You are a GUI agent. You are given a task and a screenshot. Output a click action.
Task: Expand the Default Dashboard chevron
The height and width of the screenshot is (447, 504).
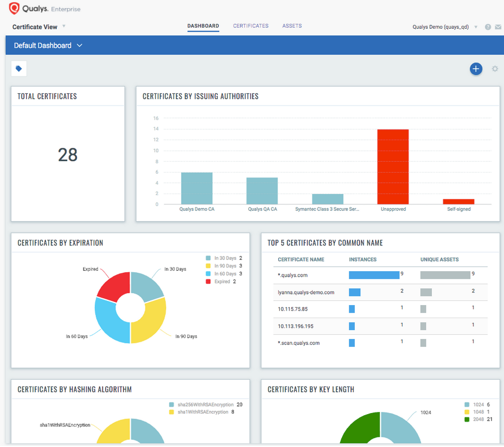(x=79, y=46)
